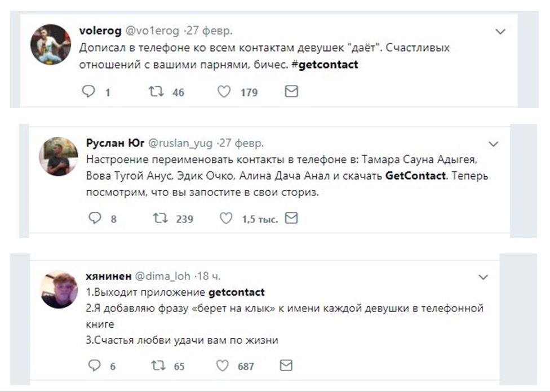Expand more options on volerog's tweet

[x=500, y=32]
